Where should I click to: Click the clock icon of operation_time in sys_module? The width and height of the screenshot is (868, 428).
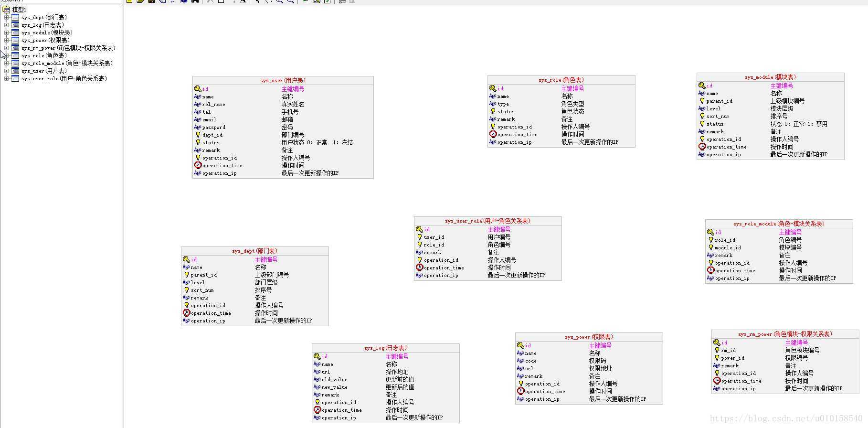[x=702, y=147]
